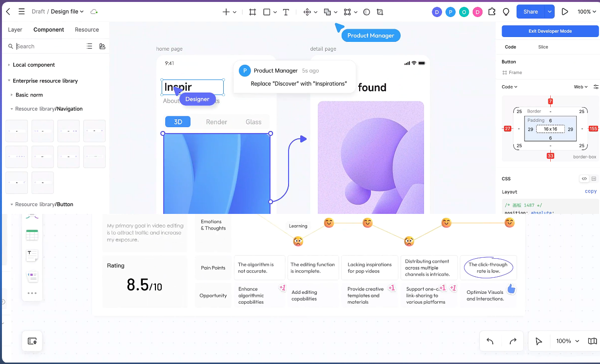Viewport: 600px width, 364px height.
Task: Select the Frame tool in top toolbar
Action: 252,12
